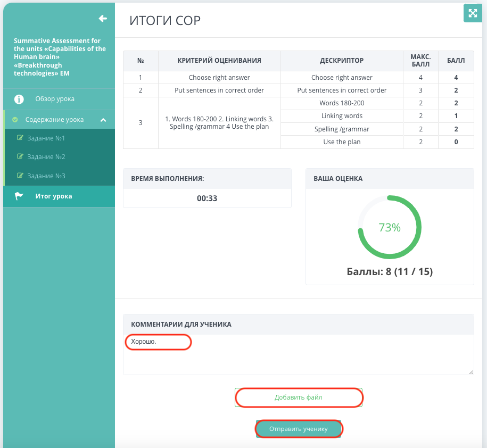Open the Обзор урока section
The width and height of the screenshot is (487, 448).
tap(59, 99)
